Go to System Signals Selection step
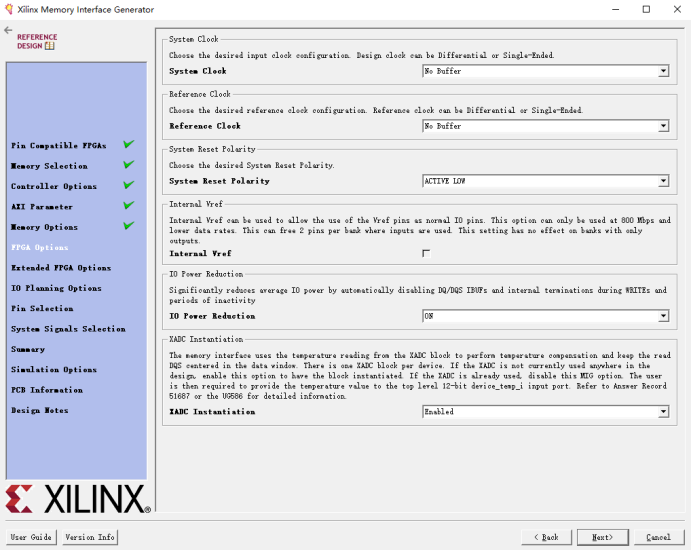 pyautogui.click(x=68, y=329)
